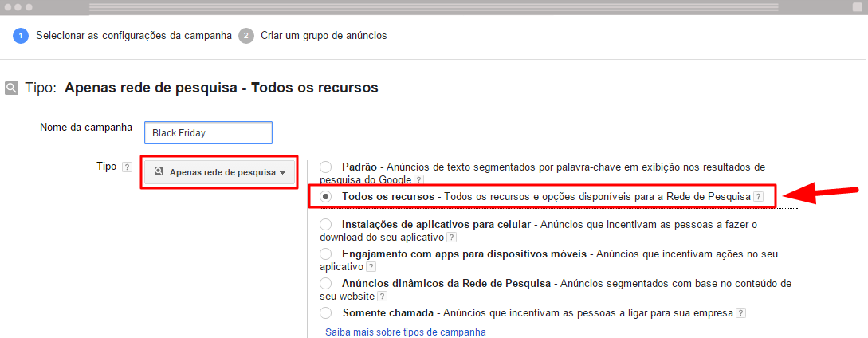Click the window close dot in title bar
Viewport: 868px width, 338px height.
(x=7, y=7)
